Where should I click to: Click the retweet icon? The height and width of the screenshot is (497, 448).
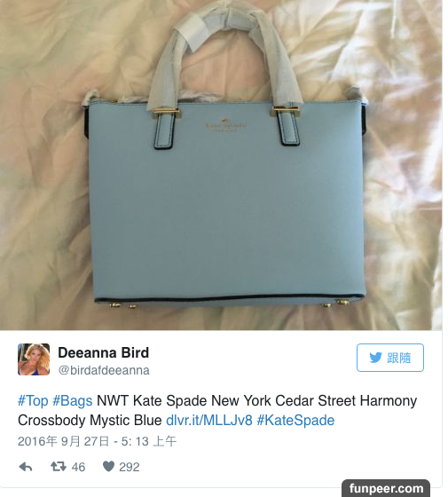pyautogui.click(x=59, y=467)
